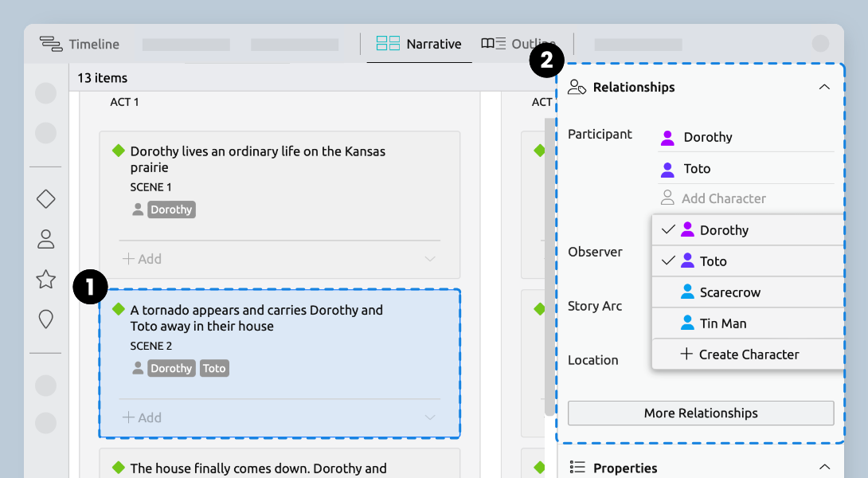Open the location pin icon in sidebar
This screenshot has width=868, height=478.
[x=45, y=319]
